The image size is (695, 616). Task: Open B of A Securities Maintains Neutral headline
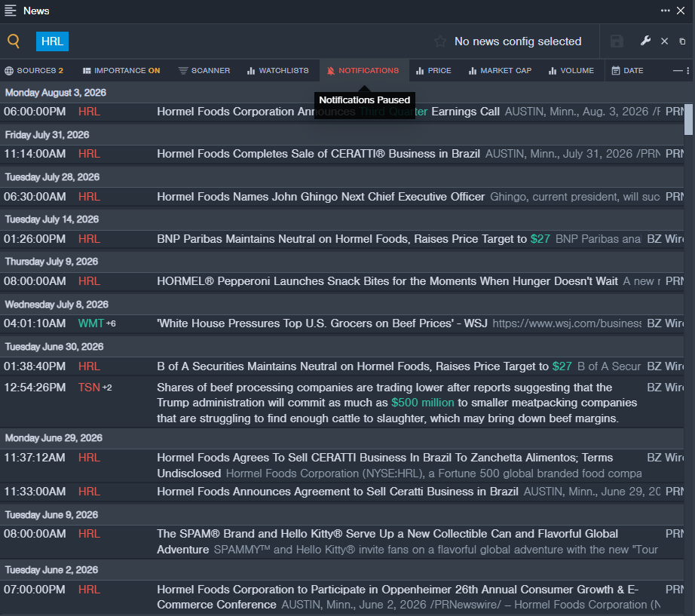364,366
